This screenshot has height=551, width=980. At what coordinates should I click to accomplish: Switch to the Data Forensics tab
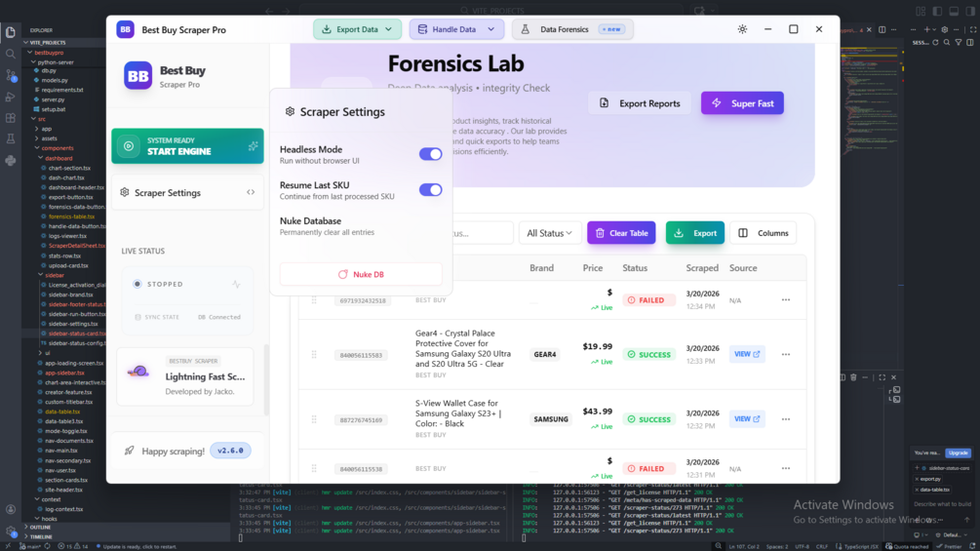point(571,29)
